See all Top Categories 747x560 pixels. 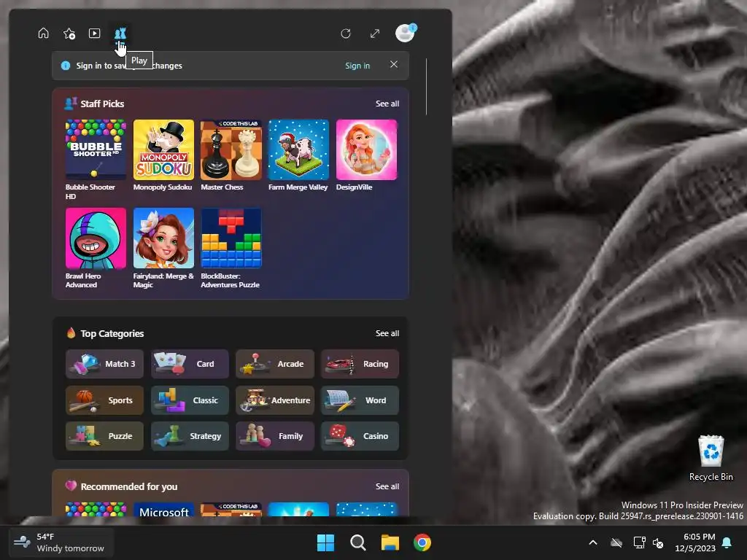[x=387, y=333]
